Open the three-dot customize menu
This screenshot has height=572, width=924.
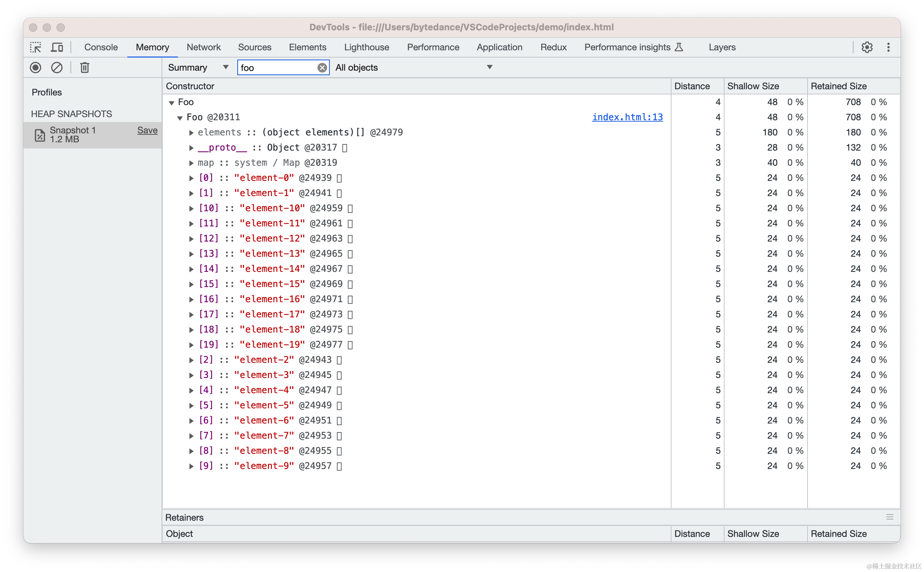(x=889, y=47)
